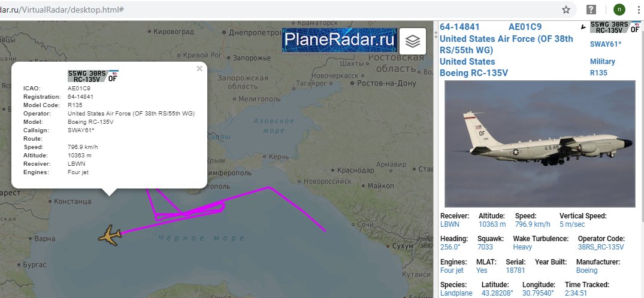Click the 64-14841 registration link
The image size is (644, 298).
[x=459, y=27]
